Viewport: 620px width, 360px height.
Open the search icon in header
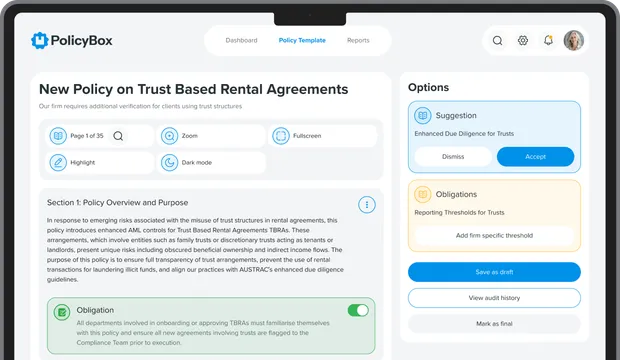click(x=497, y=40)
